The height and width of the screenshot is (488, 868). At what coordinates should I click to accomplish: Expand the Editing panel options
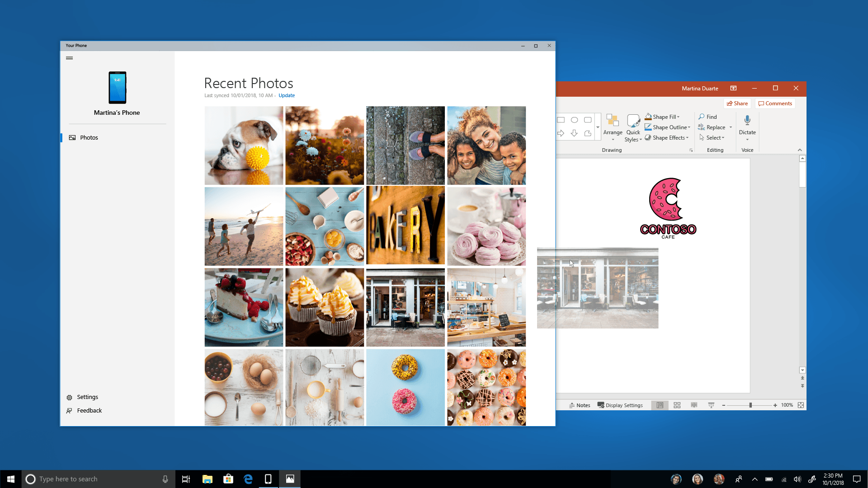point(715,150)
